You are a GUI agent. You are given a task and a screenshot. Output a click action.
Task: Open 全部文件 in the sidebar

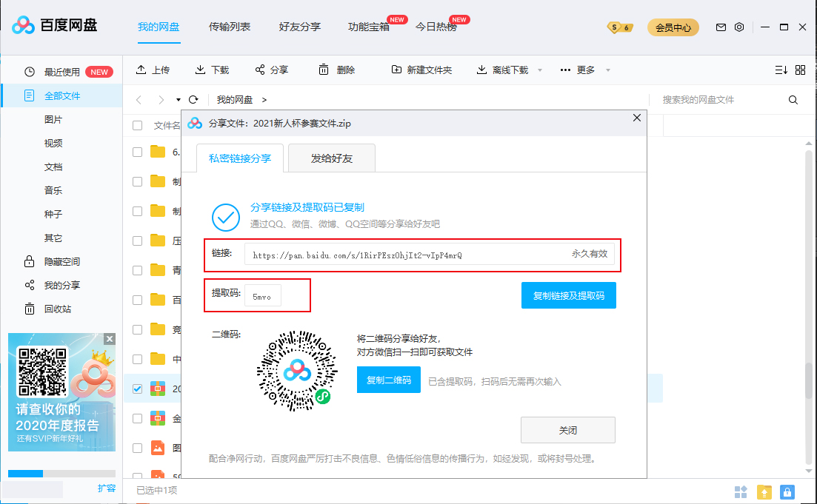pyautogui.click(x=62, y=95)
